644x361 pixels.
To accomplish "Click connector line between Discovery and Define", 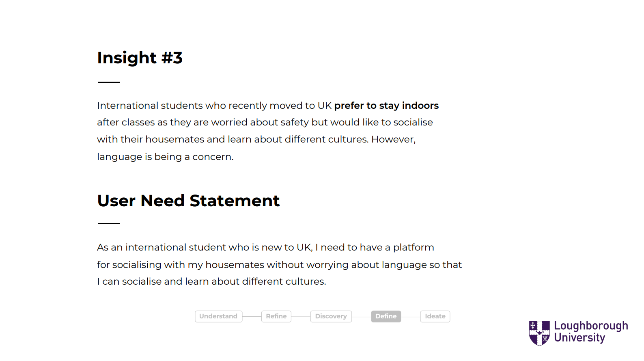I will pos(361,316).
